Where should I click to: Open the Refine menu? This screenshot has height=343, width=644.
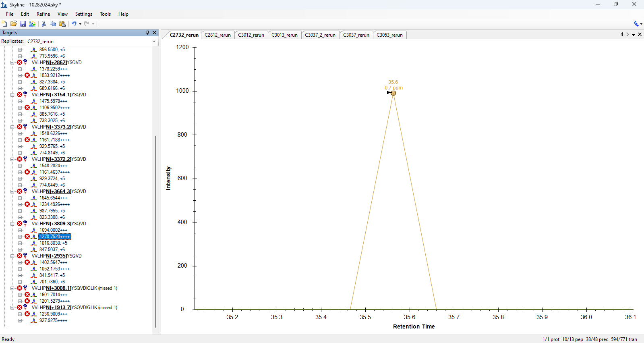pos(43,14)
